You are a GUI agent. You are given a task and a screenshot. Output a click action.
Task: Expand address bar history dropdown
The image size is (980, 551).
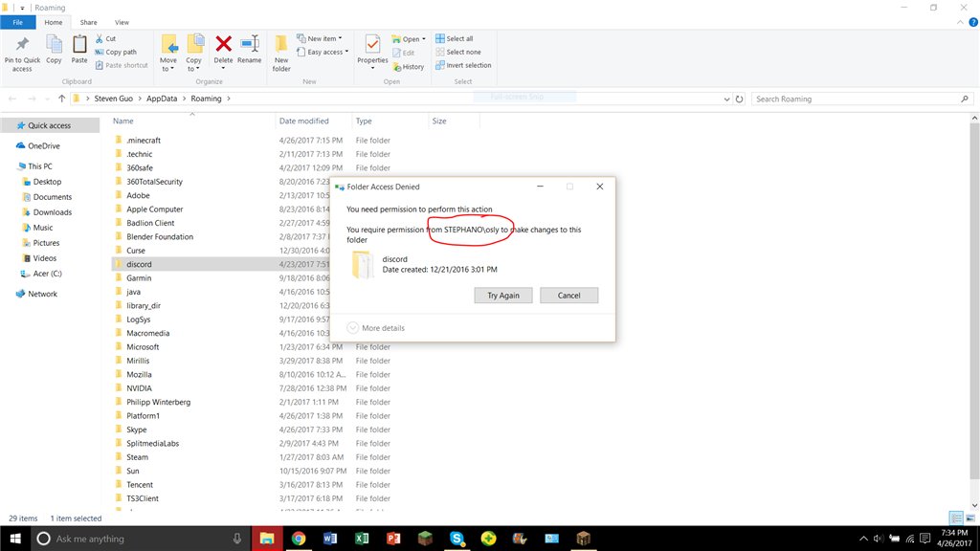click(x=726, y=99)
